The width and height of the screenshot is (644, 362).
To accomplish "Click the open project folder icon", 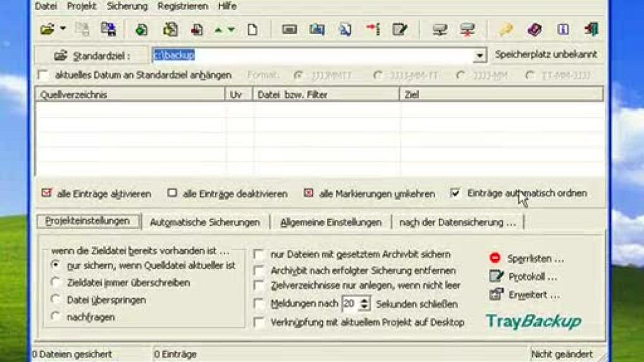I will coord(47,29).
